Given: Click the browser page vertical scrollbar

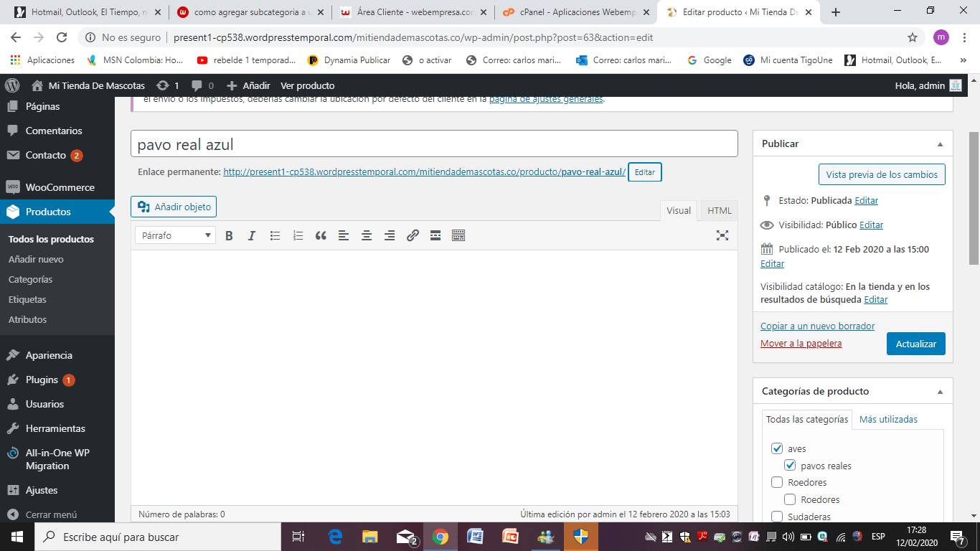Looking at the screenshot, I should 974,198.
